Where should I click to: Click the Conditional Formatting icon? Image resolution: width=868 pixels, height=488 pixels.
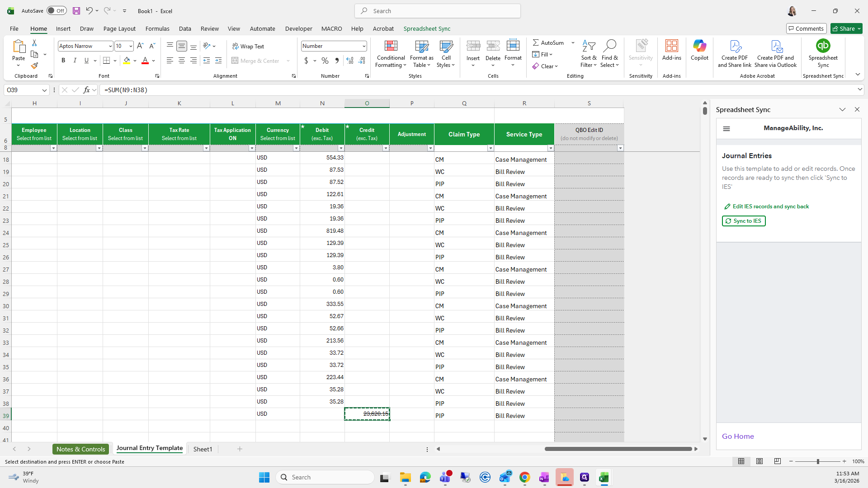point(391,46)
